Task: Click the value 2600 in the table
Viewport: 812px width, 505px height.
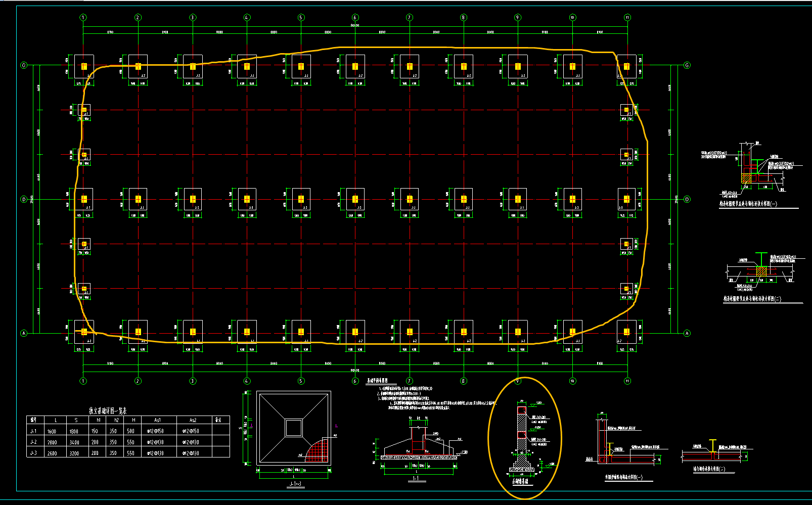Action: (52, 453)
